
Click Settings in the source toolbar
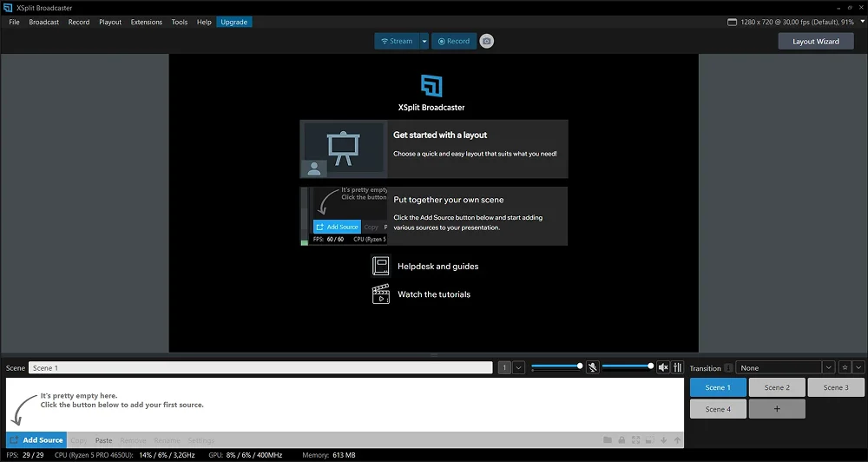click(x=201, y=440)
